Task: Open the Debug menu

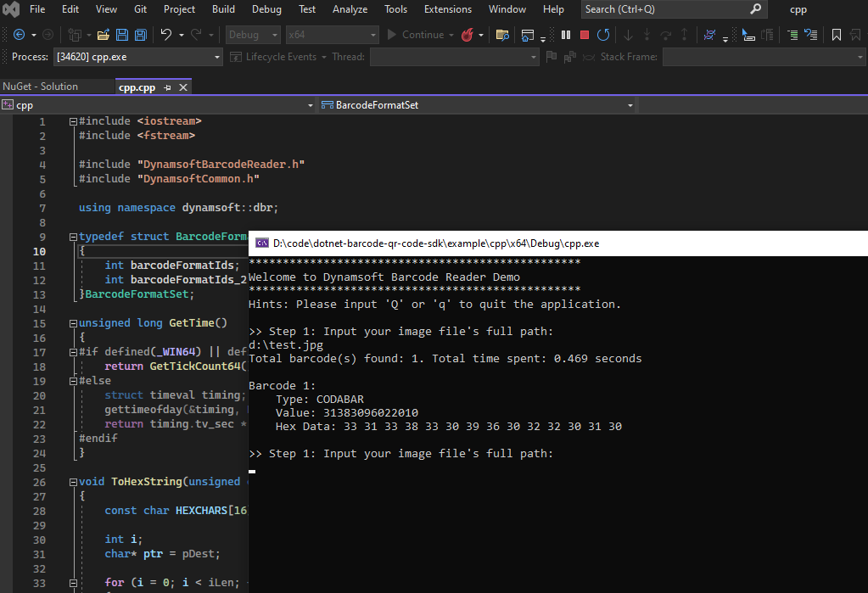Action: click(266, 9)
